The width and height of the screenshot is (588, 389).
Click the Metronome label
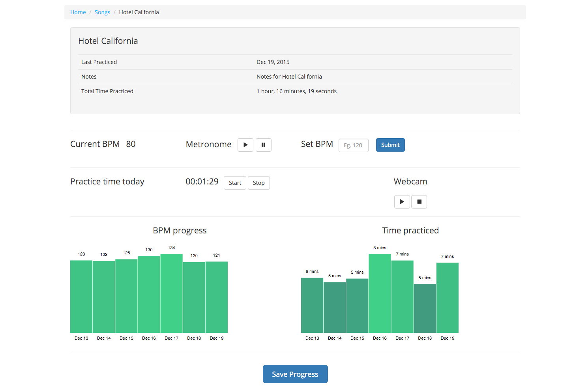[208, 145]
